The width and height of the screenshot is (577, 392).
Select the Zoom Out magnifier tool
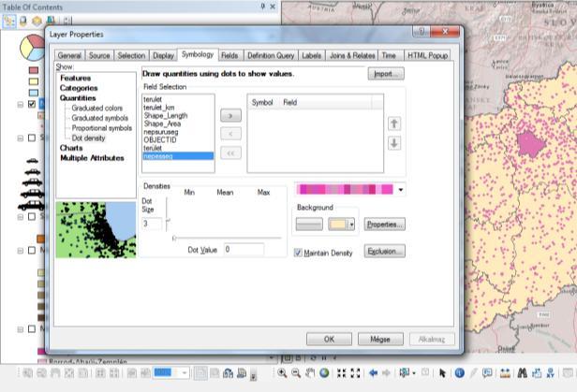coord(296,373)
